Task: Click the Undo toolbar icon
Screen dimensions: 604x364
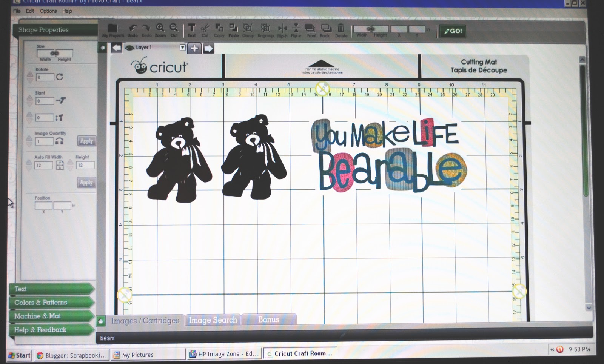Action: tap(133, 31)
